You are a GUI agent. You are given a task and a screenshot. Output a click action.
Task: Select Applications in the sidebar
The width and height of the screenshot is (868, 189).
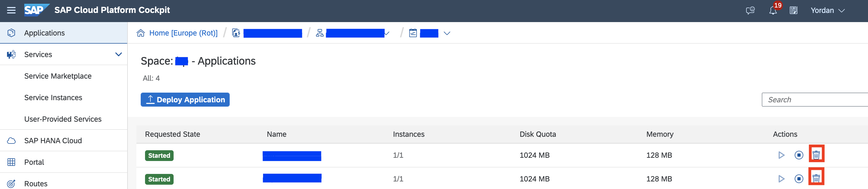click(x=64, y=33)
